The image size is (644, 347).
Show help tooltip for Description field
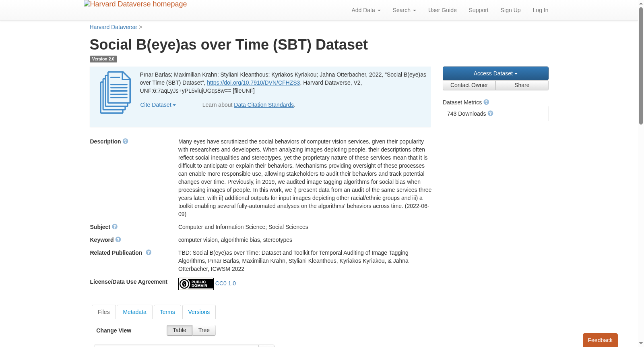click(x=126, y=141)
